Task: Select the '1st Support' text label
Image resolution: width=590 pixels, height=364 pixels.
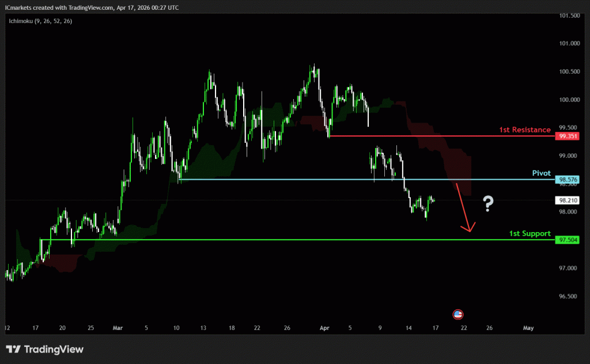Action: click(x=529, y=233)
